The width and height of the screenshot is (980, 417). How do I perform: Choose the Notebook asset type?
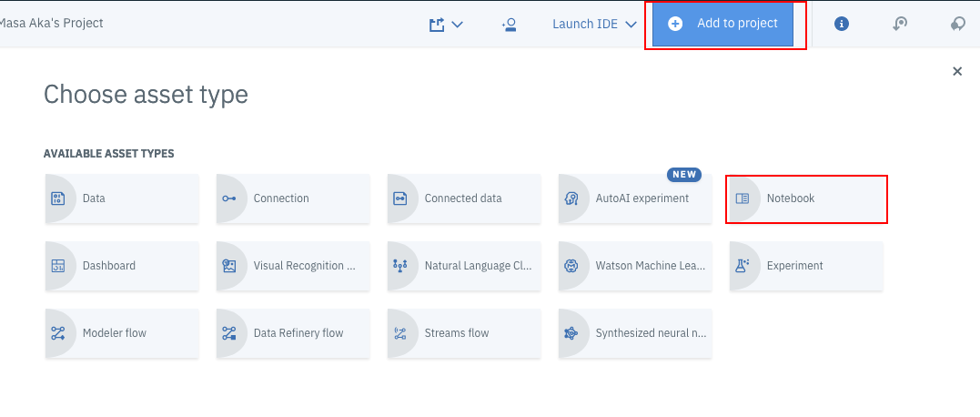pyautogui.click(x=806, y=198)
